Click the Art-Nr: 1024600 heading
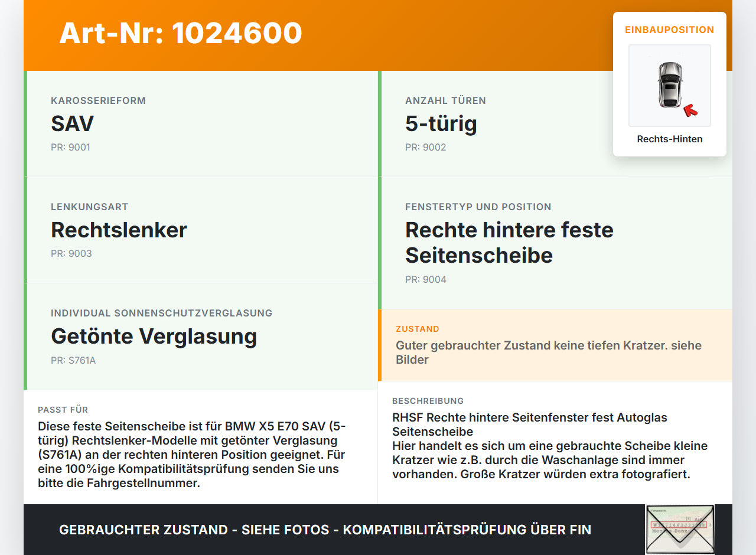Screen dimensions: 756x555 [181, 33]
